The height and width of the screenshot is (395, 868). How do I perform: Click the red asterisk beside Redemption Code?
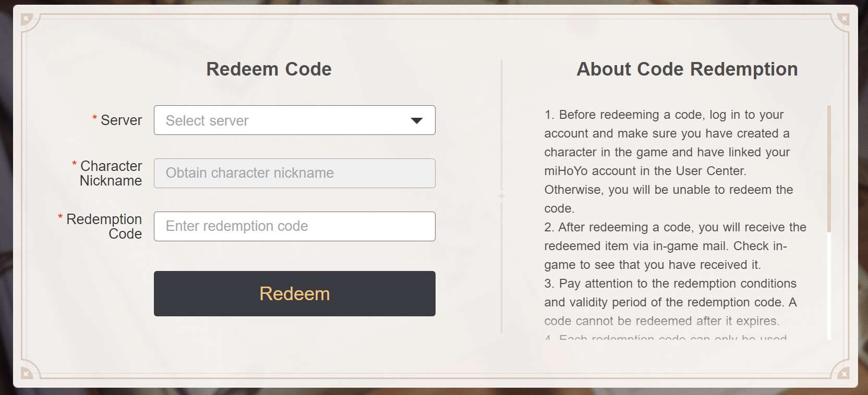[x=61, y=217]
